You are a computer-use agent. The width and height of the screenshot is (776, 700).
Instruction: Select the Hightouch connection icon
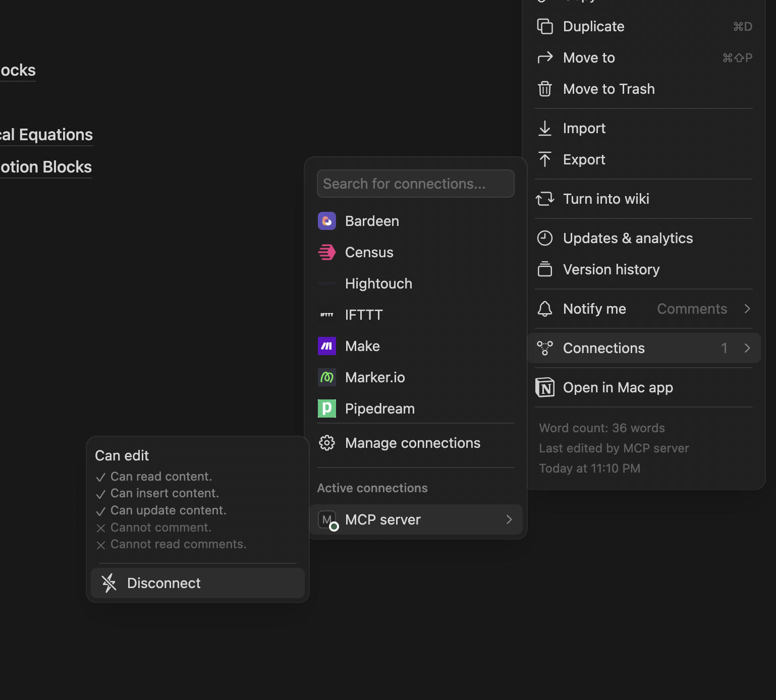click(x=326, y=283)
